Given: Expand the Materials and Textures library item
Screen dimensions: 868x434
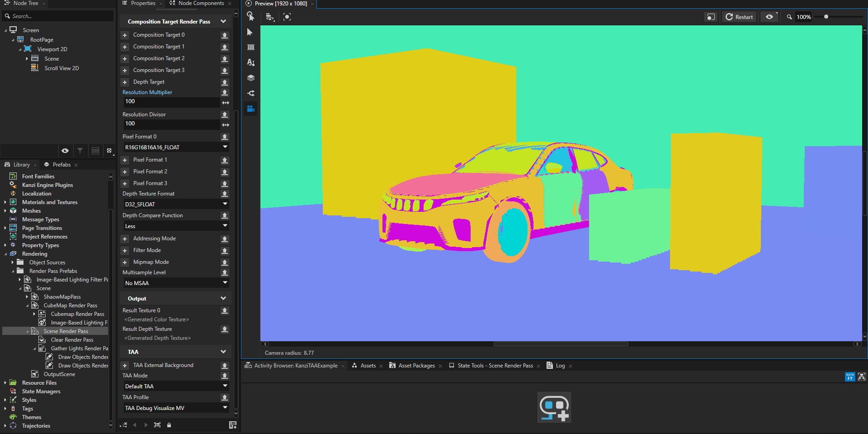Looking at the screenshot, I should point(5,202).
